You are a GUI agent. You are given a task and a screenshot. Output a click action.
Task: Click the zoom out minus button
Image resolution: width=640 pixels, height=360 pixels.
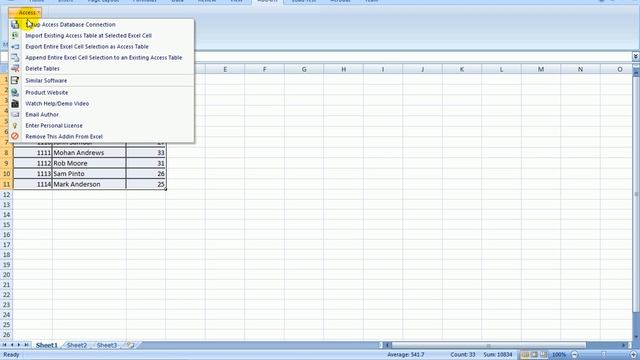(575, 355)
